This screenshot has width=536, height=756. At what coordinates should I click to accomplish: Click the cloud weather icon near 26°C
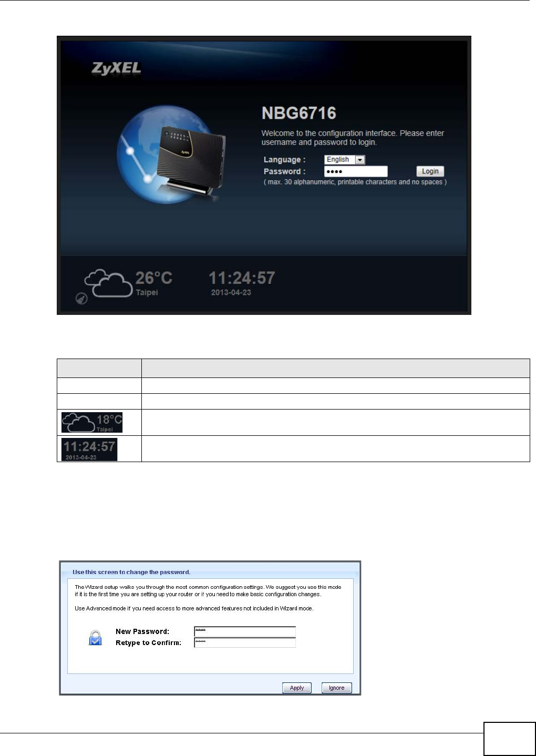(108, 284)
